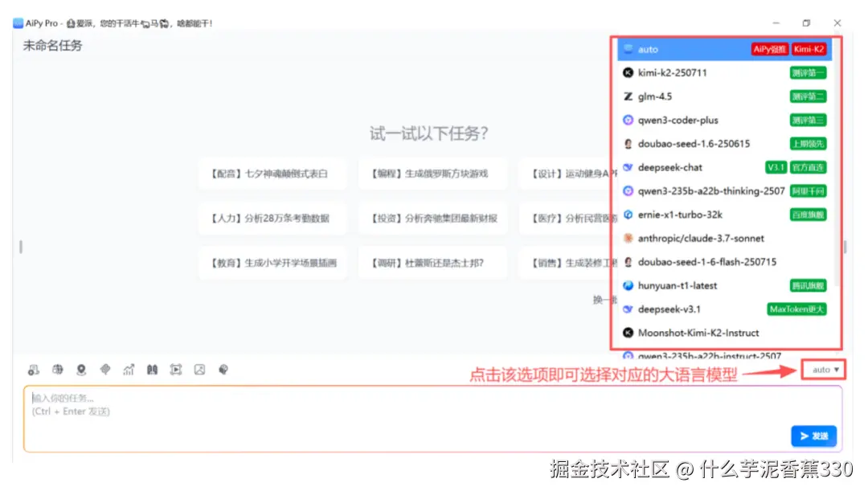
Task: Click the picture image toolbar icon
Action: tap(200, 370)
